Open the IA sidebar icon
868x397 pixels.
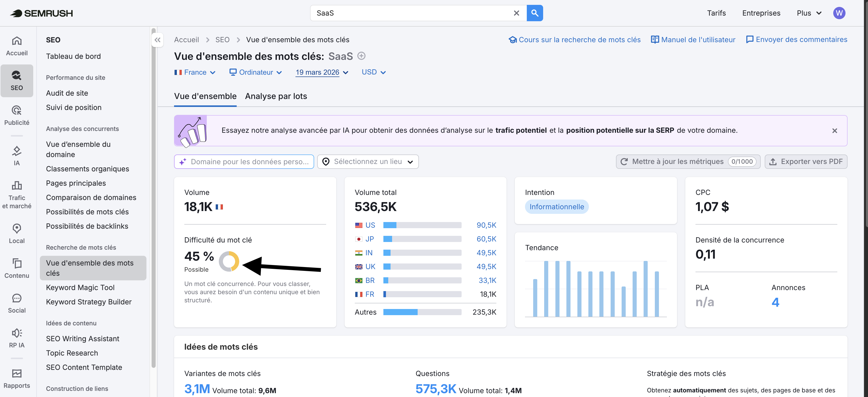(17, 156)
